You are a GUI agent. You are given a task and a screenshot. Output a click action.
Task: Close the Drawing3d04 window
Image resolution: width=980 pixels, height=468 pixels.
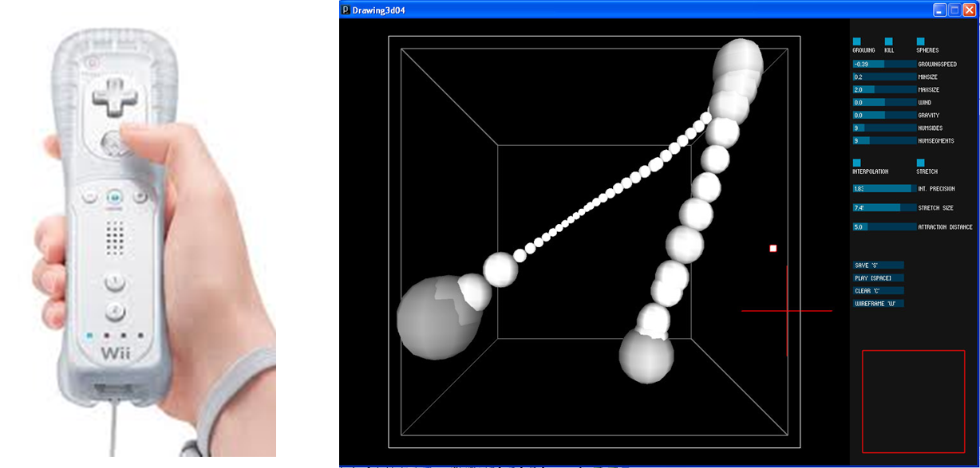[x=969, y=10]
